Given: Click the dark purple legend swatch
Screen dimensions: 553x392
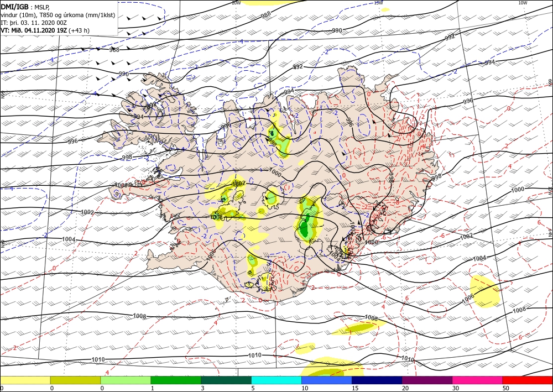Looking at the screenshot, I should [427, 380].
